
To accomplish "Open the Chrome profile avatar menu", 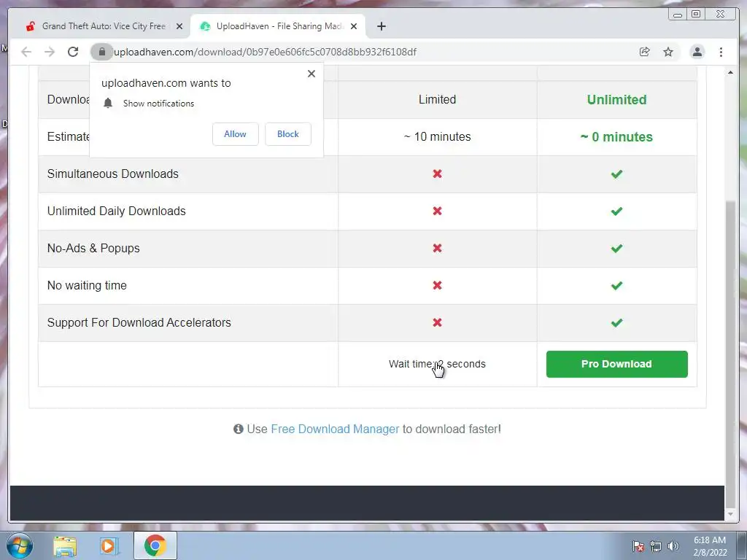I will [x=697, y=52].
